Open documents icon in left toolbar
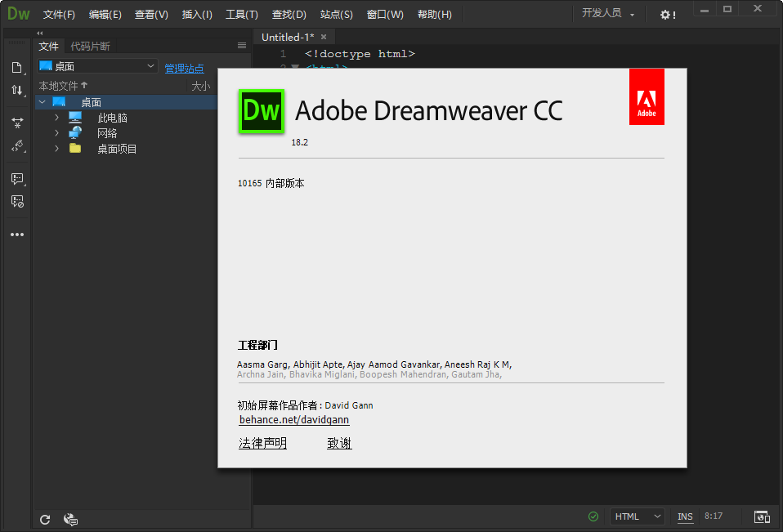783x532 pixels. 17,67
